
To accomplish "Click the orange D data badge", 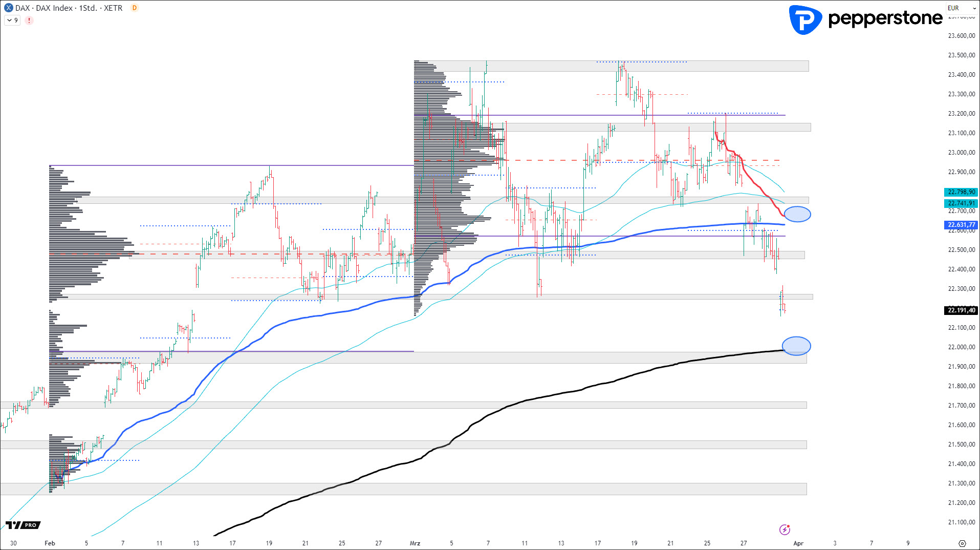I will (x=134, y=8).
